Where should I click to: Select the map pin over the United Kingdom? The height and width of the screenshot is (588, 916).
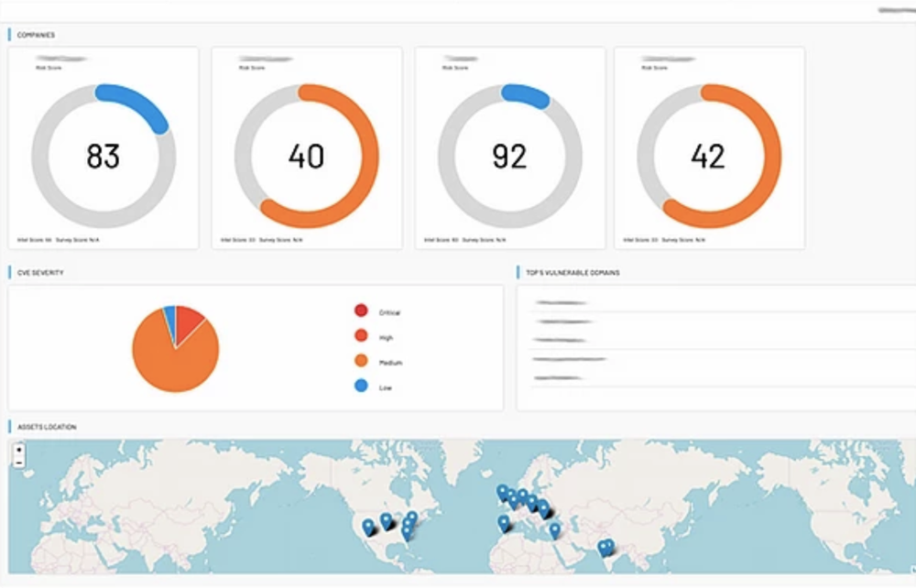(x=502, y=492)
